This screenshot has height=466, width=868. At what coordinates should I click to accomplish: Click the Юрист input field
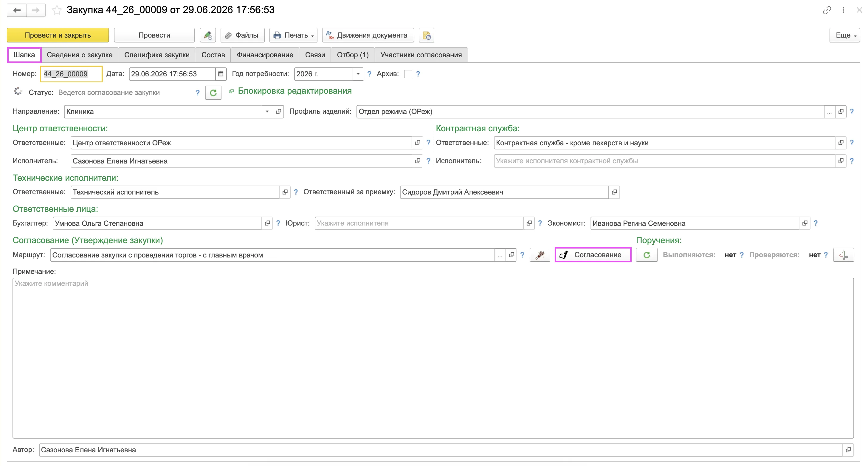(419, 223)
